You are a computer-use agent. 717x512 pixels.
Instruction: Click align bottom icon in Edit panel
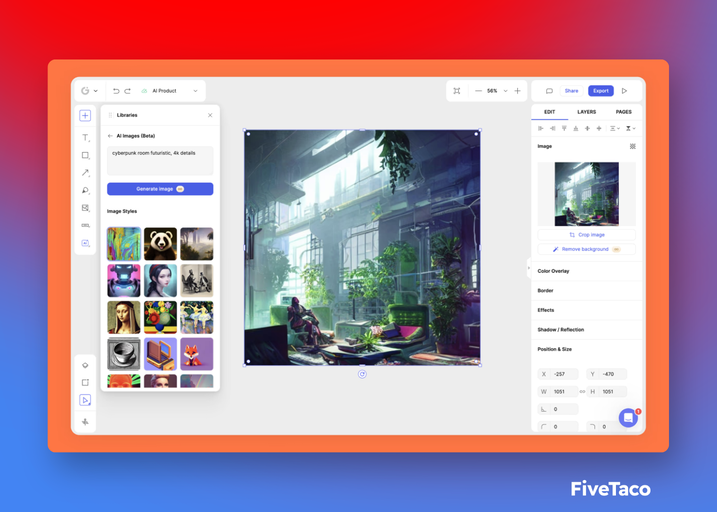pos(576,128)
